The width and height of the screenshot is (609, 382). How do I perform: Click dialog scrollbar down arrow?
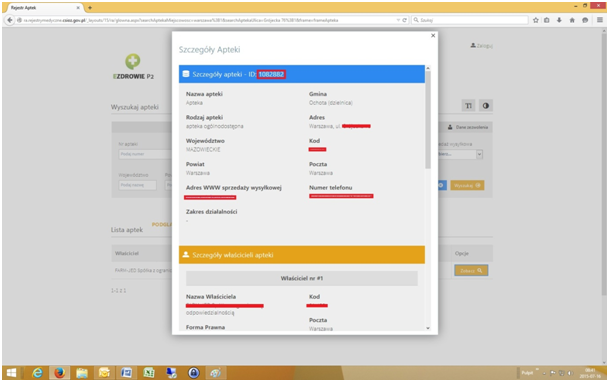pos(428,328)
